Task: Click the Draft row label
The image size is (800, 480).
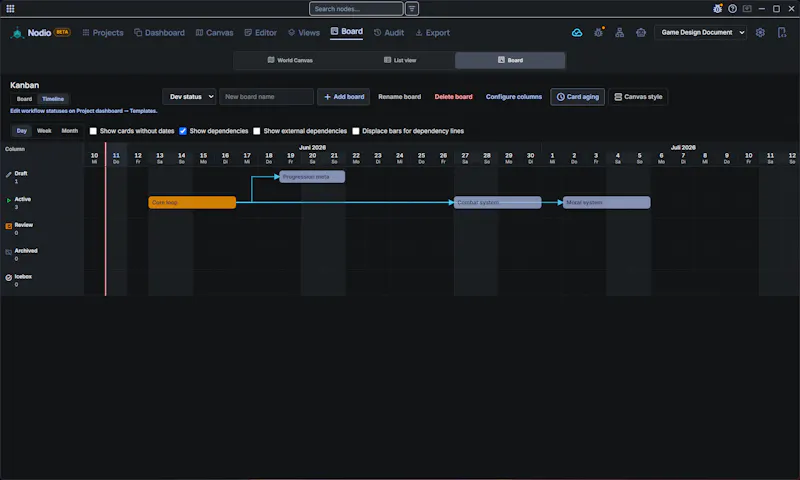Action: pyautogui.click(x=21, y=173)
